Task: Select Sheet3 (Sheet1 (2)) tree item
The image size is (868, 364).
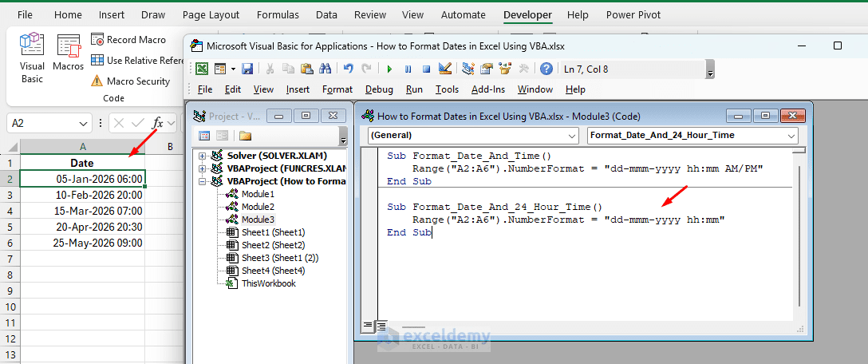Action: 280,258
